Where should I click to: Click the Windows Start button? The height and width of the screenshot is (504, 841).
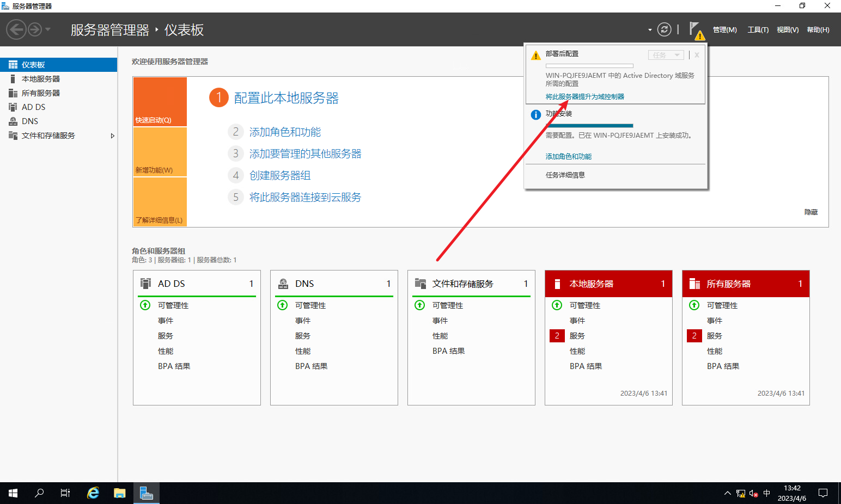point(13,493)
